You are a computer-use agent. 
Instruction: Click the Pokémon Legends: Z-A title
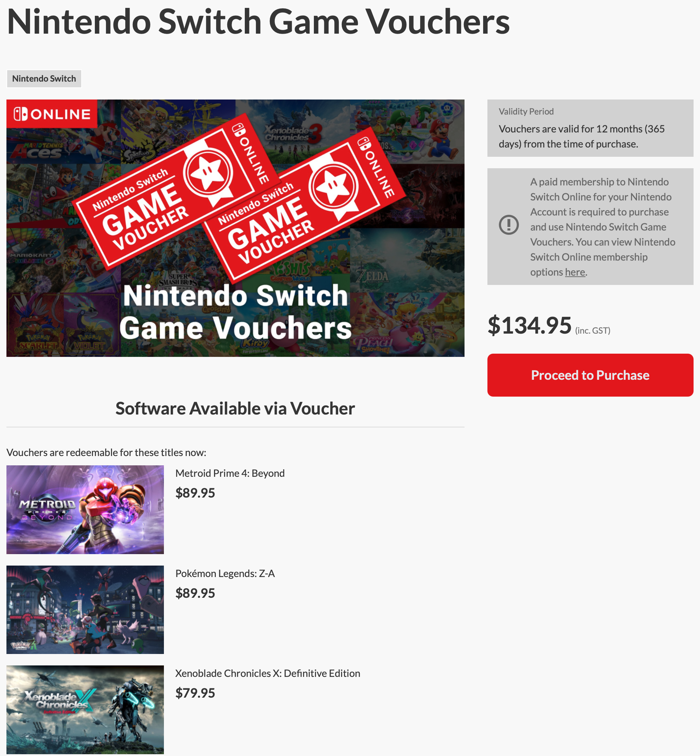point(225,573)
